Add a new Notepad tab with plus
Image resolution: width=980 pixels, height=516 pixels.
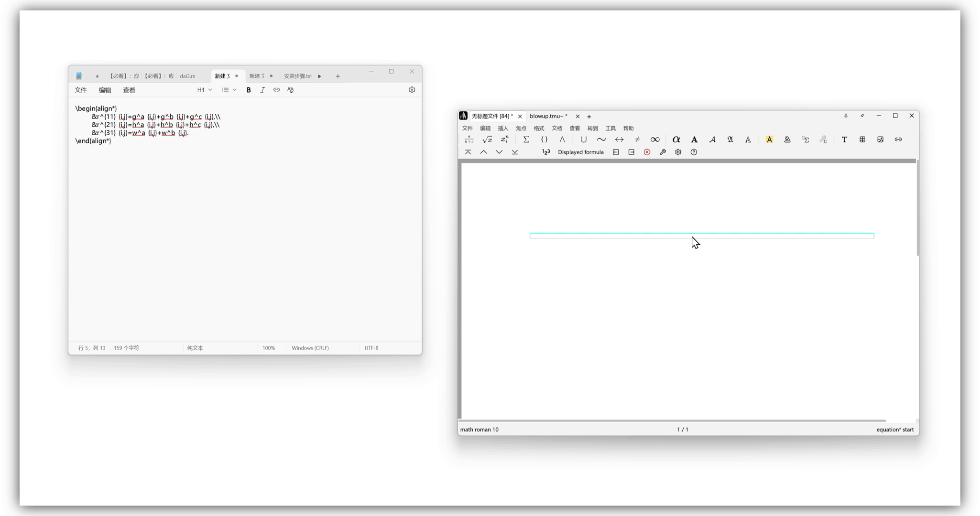[x=338, y=76]
